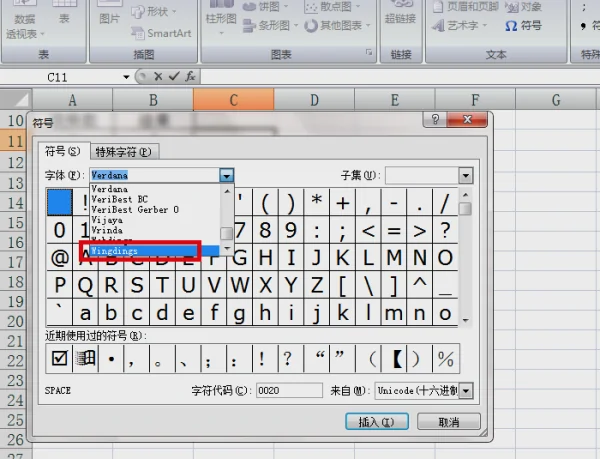
Task: Click the symbol grid scrollbar down arrow
Action: pos(466,320)
